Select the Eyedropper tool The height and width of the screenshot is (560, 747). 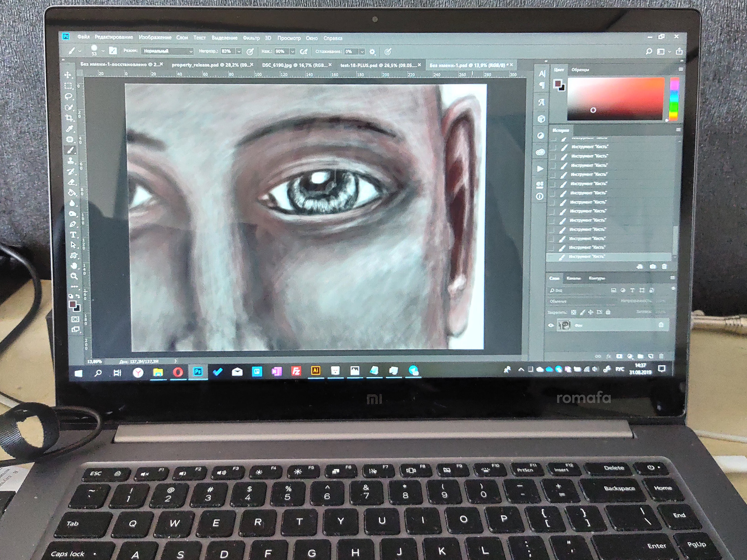[x=70, y=128]
